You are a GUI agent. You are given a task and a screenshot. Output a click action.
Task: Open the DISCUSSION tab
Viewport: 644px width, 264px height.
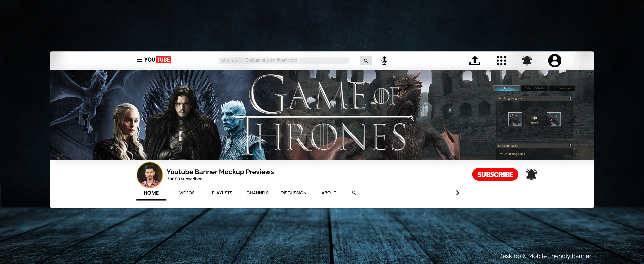pyautogui.click(x=293, y=193)
